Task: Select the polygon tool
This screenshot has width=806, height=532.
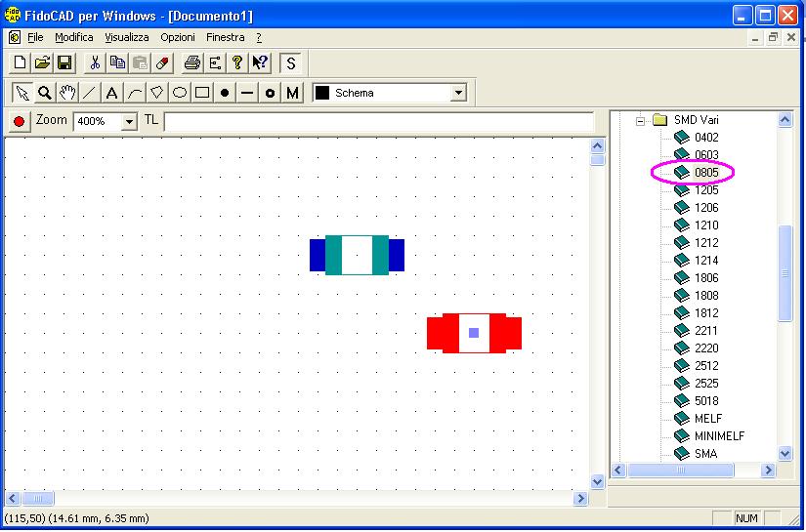Action: click(x=156, y=93)
